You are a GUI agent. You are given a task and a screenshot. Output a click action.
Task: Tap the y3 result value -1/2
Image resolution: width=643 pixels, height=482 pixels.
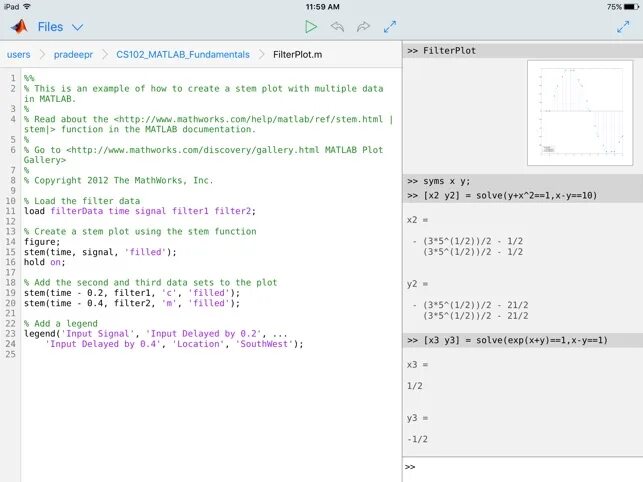417,439
